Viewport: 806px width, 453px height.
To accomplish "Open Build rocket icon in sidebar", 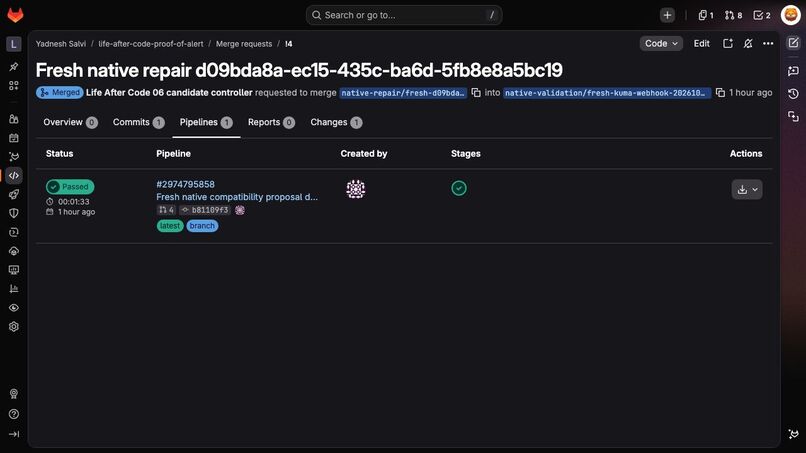I will point(14,194).
